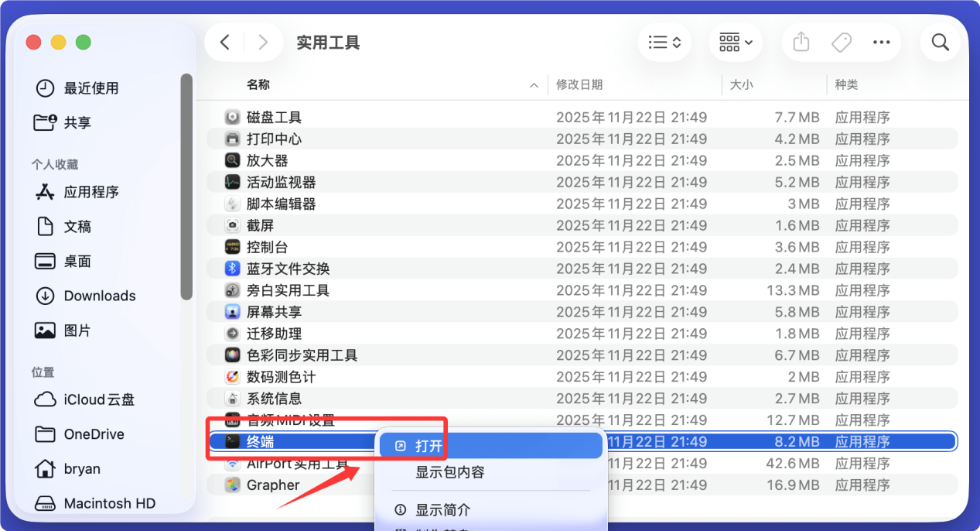Viewport: 980px width, 531px height.
Task: Click the 蓝牙文件交换 Bluetooth icon
Action: pos(231,269)
